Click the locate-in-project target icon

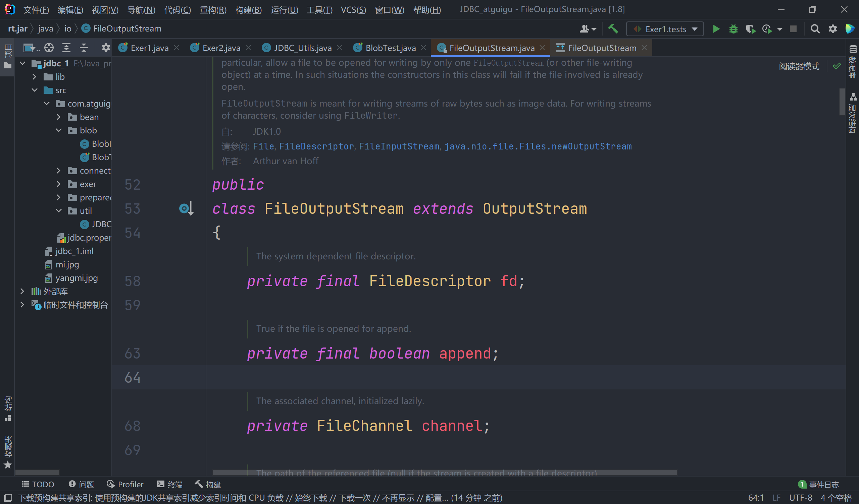(x=49, y=48)
